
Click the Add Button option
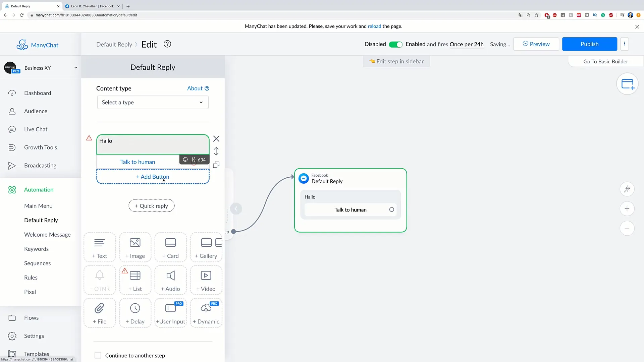[x=153, y=176]
